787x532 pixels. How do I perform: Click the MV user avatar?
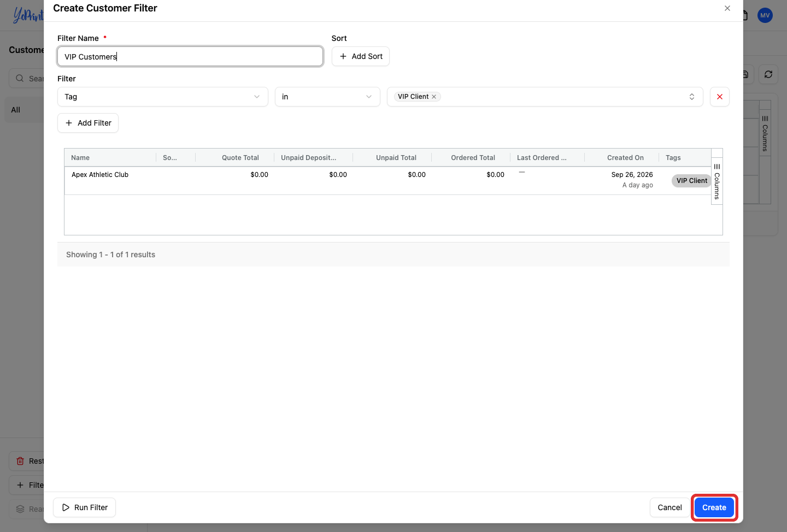click(x=765, y=15)
